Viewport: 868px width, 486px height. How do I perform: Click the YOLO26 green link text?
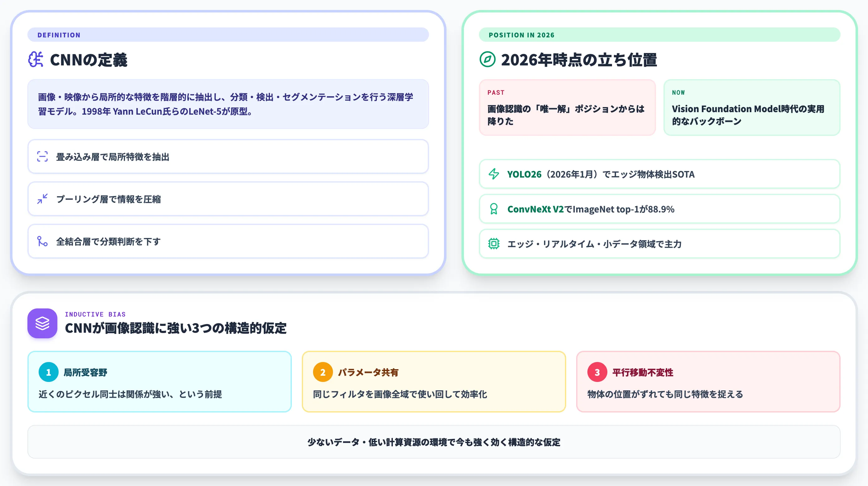pyautogui.click(x=524, y=174)
